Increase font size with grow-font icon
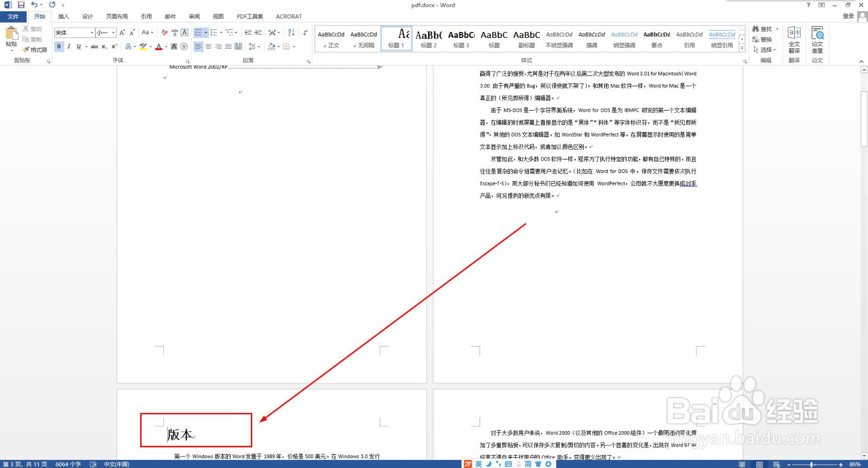Screen dimensions: 868x468 pos(122,33)
